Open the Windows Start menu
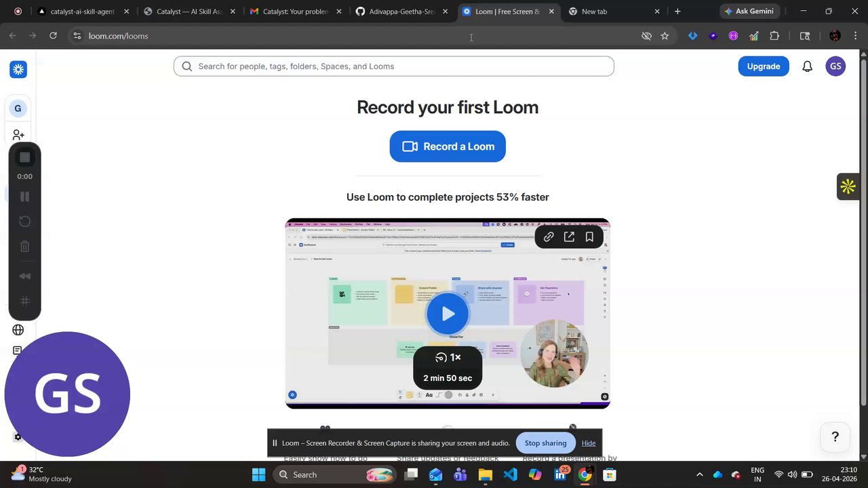868x488 pixels. 258,475
